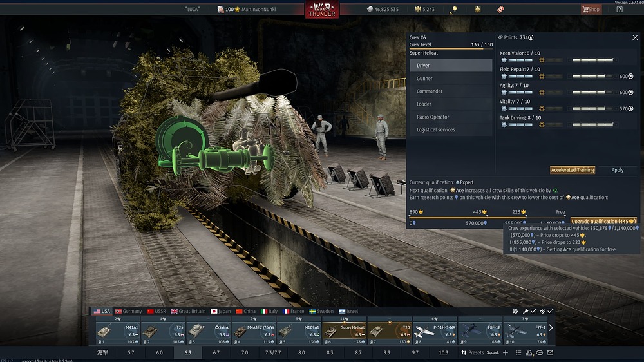Adjust the Keen Vision skill bar
644x362 pixels.
[x=592, y=60]
